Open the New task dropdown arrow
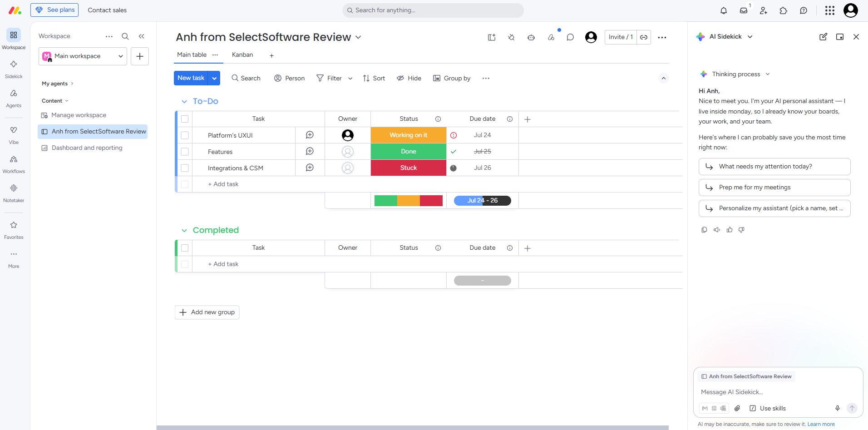 point(214,78)
